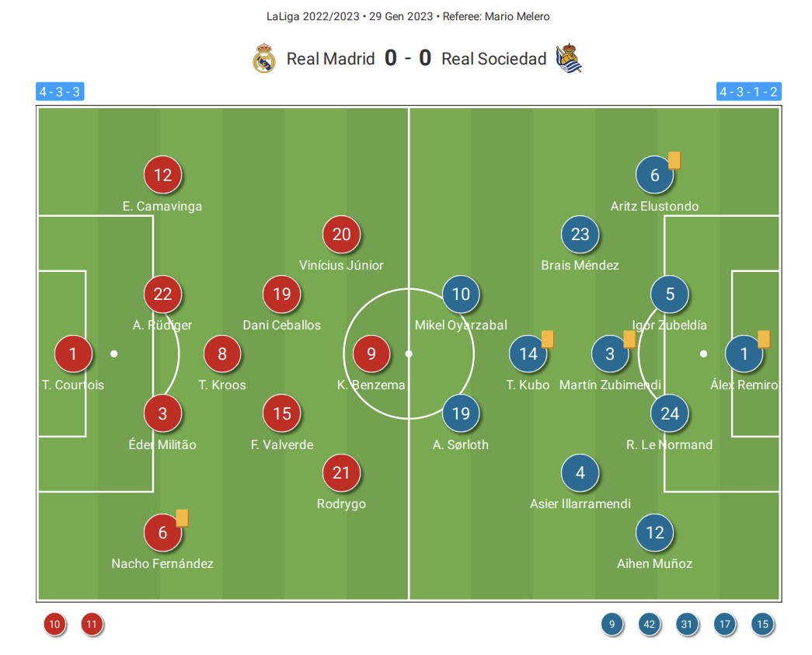Image resolution: width=812 pixels, height=655 pixels.
Task: Select Benzema's number 9 marker
Action: (x=371, y=354)
